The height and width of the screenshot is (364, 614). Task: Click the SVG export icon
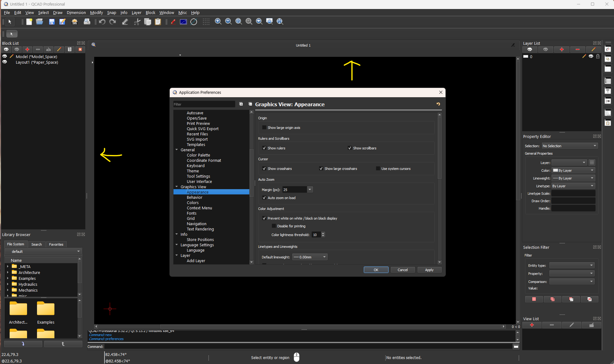click(x=75, y=21)
